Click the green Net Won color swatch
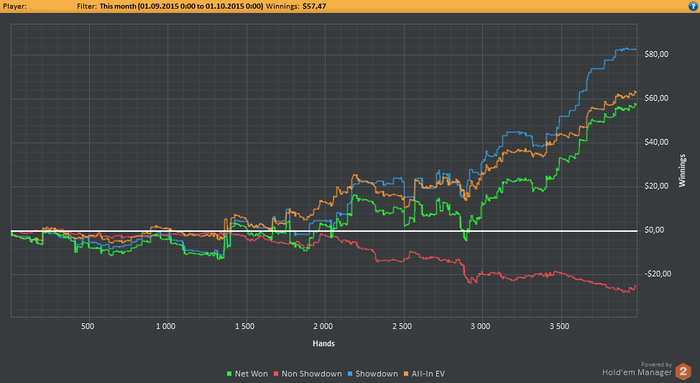The image size is (700, 383). click(229, 374)
